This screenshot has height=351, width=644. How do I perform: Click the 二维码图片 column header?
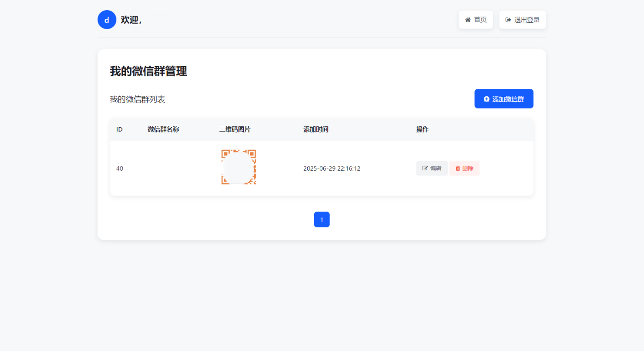click(235, 130)
